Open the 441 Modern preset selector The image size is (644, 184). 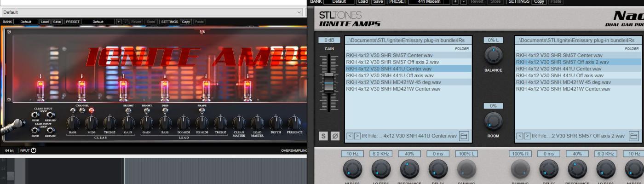(428, 2)
